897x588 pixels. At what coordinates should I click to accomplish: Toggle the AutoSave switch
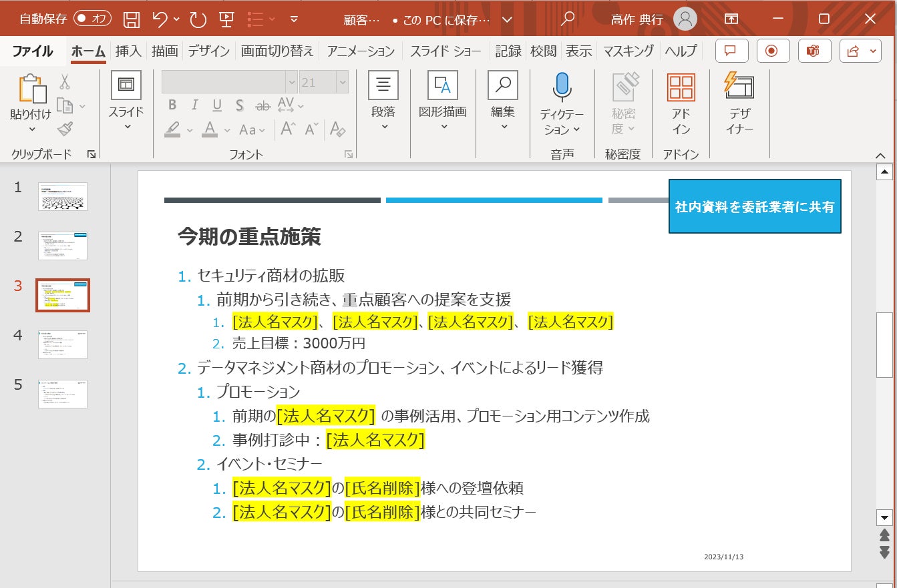click(x=92, y=19)
